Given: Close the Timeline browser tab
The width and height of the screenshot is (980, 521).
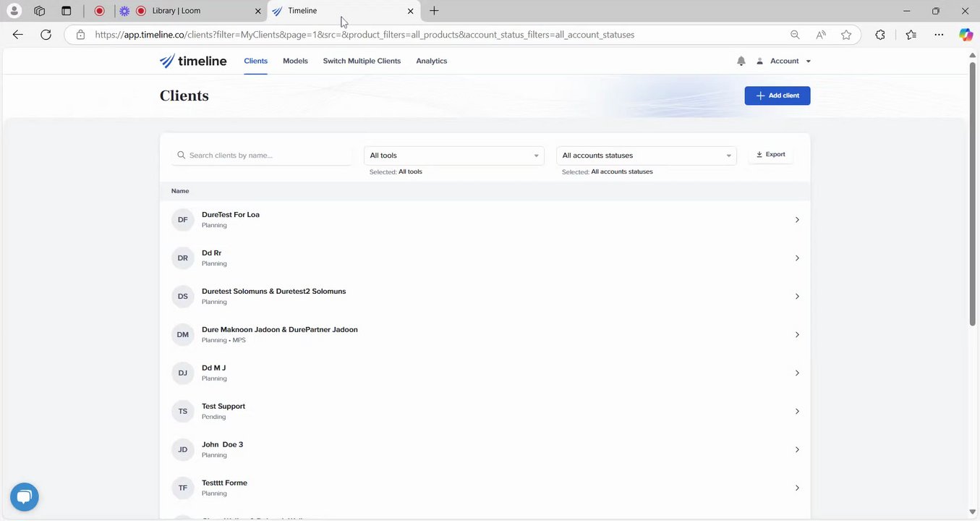Looking at the screenshot, I should [x=411, y=11].
